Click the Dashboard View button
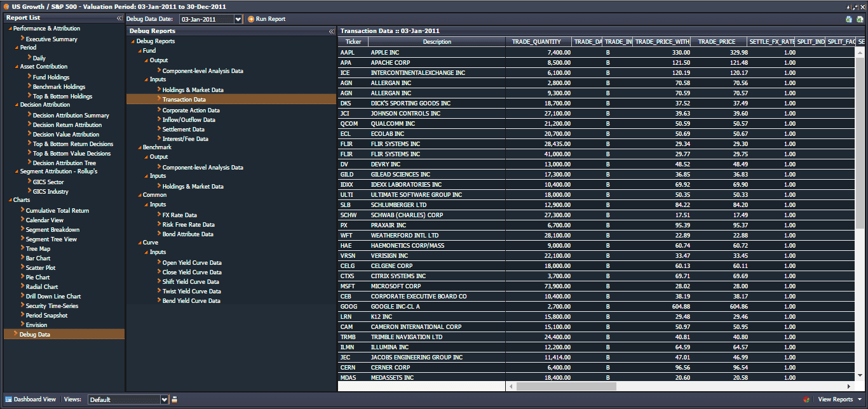The image size is (868, 409). (x=31, y=399)
